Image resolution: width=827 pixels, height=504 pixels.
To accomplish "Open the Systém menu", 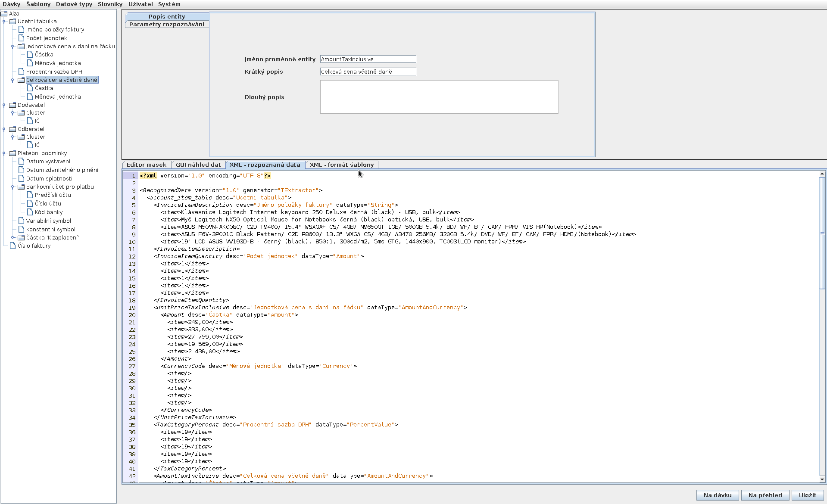I will tap(169, 4).
